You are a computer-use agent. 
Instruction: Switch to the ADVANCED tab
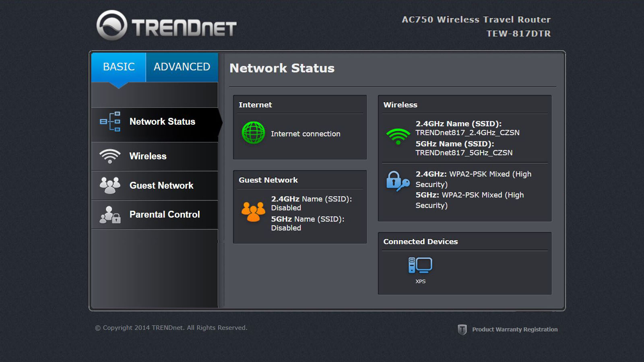(x=182, y=67)
